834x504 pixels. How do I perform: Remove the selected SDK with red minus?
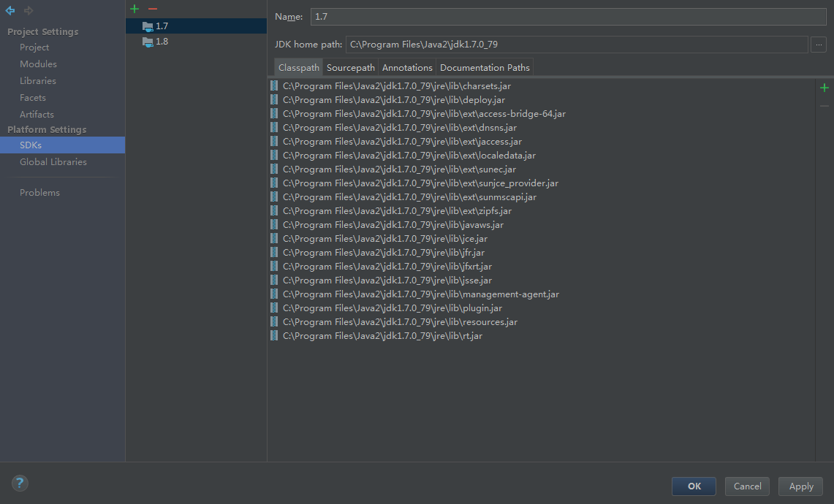click(152, 9)
